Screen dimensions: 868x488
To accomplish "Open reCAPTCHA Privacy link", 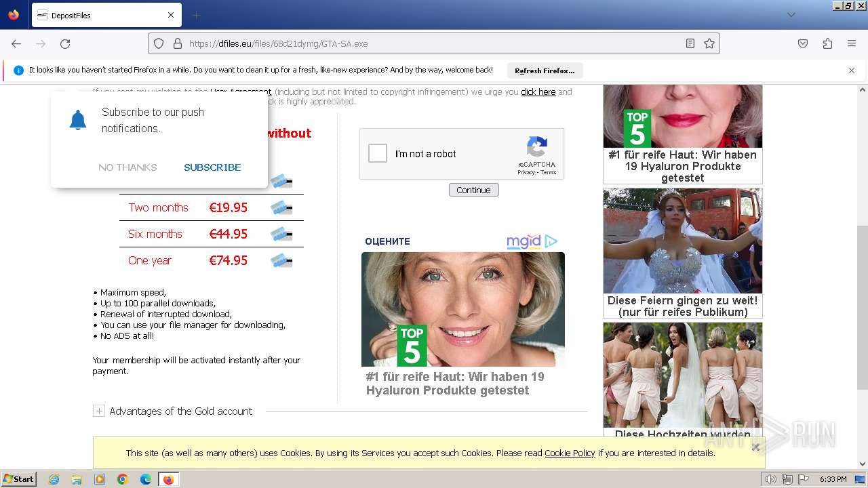I will pyautogui.click(x=526, y=173).
